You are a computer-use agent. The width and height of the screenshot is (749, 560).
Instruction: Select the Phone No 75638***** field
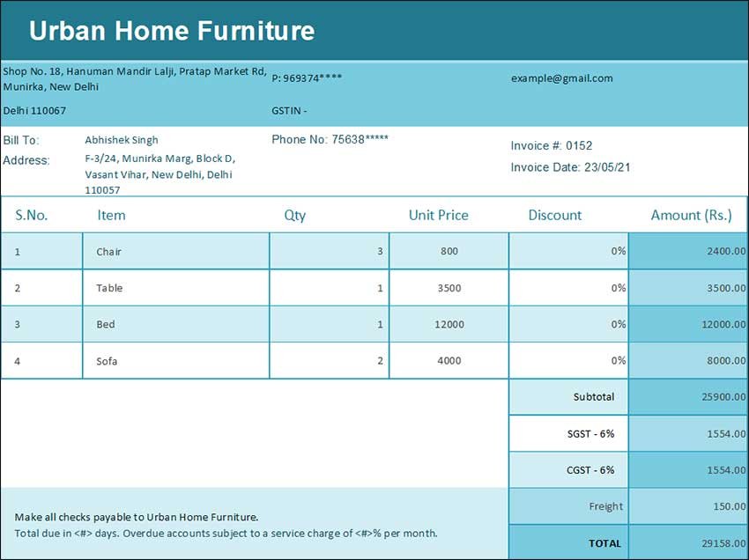pyautogui.click(x=330, y=139)
